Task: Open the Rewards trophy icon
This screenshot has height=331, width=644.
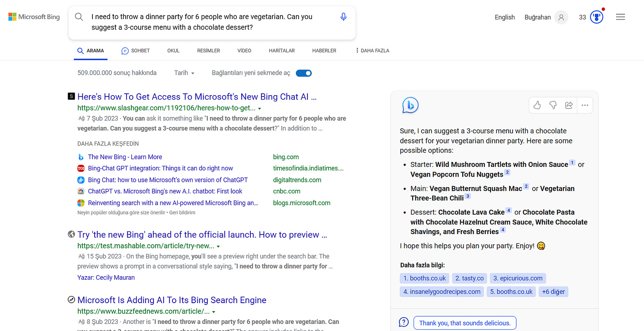Action: click(597, 17)
